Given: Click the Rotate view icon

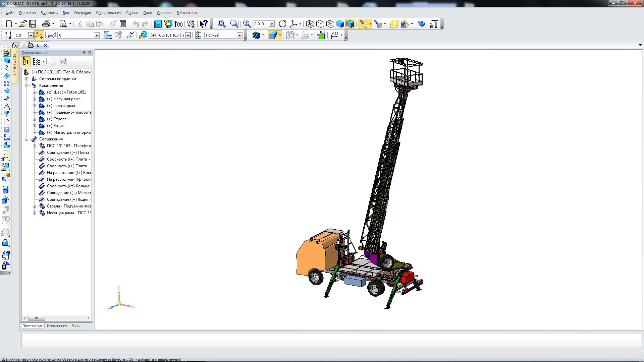Looking at the screenshot, I should click(x=282, y=24).
